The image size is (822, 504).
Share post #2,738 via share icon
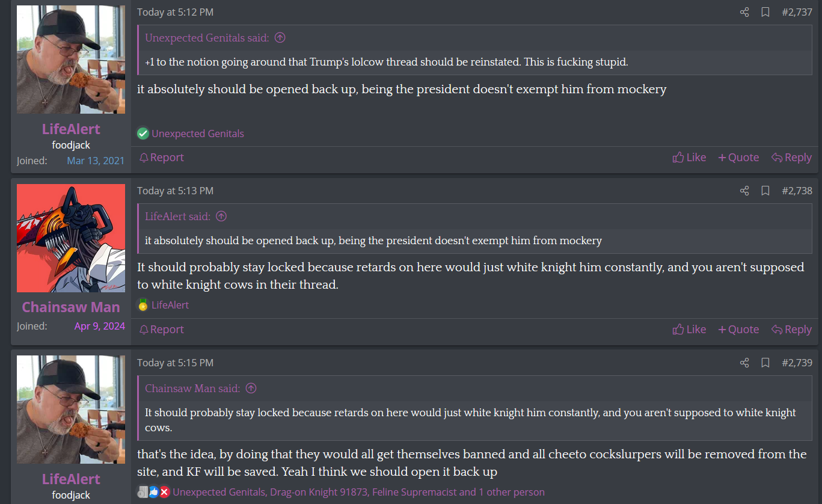tap(744, 191)
